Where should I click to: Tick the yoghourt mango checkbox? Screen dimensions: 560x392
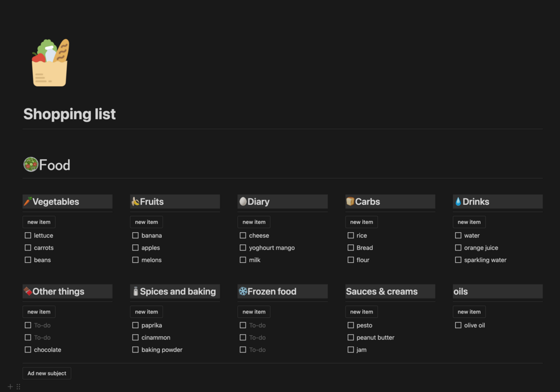tap(243, 248)
